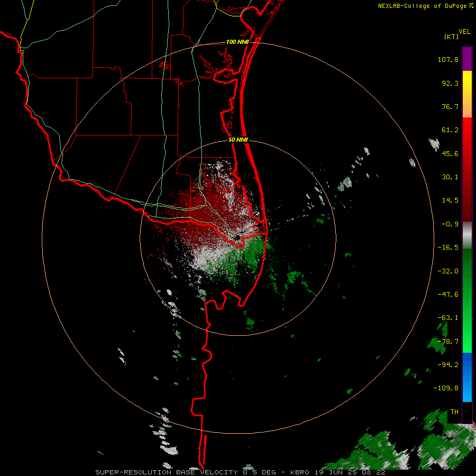Select the 92.3 value on velocity scale
Viewport: 476px width, 476px height.
[x=450, y=83]
